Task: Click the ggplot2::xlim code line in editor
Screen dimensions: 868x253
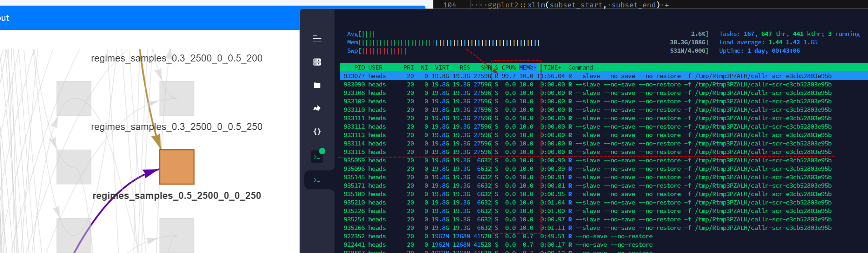Action: pos(578,5)
